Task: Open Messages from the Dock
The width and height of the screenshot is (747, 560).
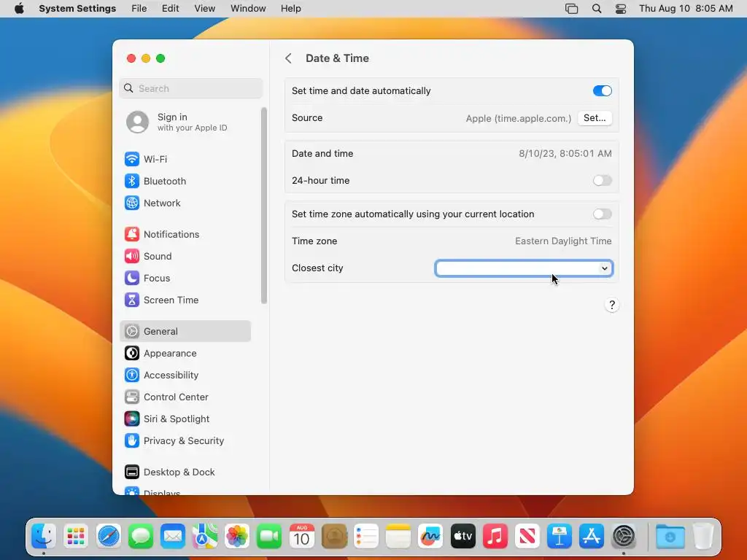Action: [141, 537]
